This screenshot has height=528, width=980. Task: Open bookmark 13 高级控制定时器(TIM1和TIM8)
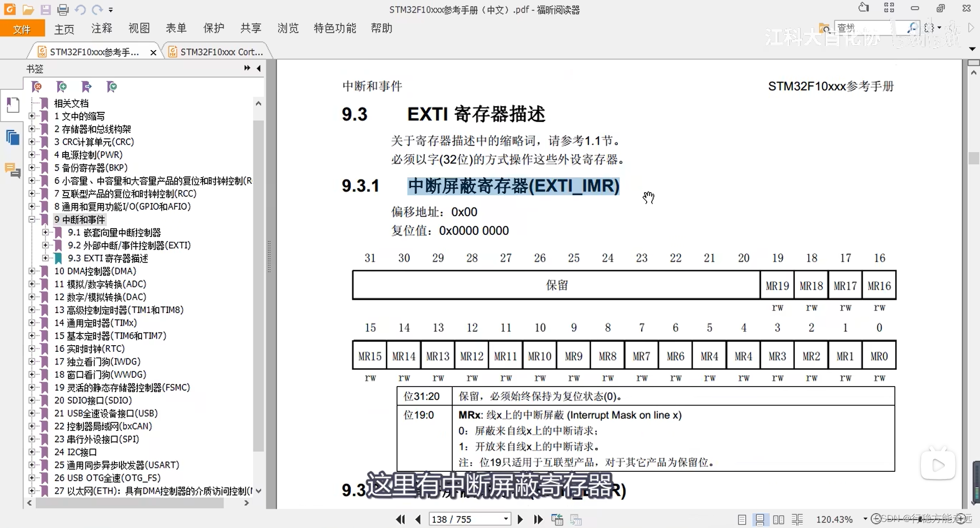pos(119,310)
